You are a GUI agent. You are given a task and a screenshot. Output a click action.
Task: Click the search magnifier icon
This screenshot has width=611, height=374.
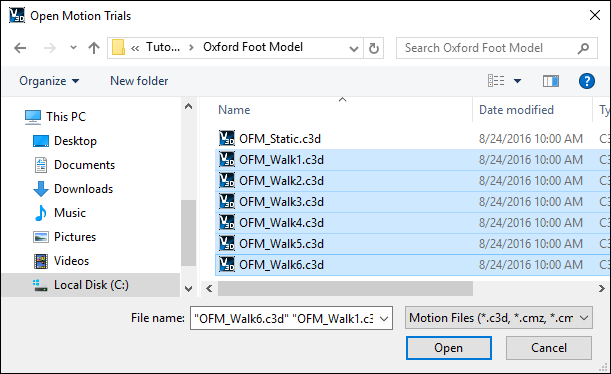(x=583, y=48)
